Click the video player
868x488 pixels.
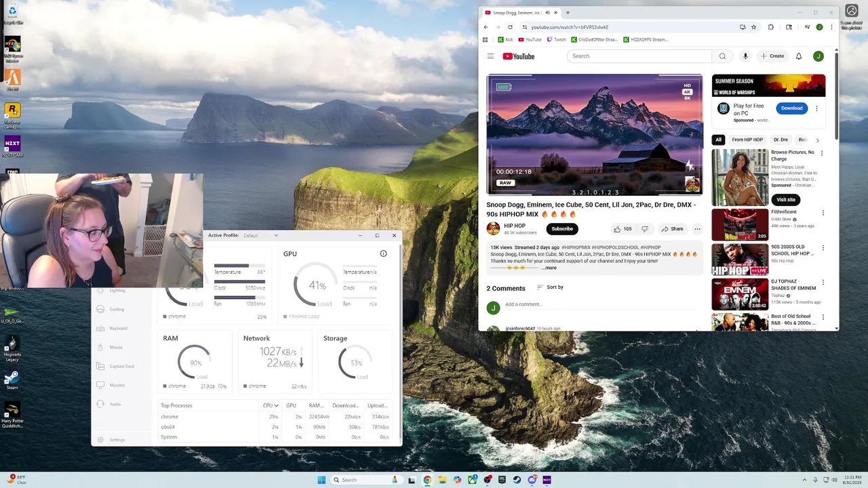tap(595, 135)
